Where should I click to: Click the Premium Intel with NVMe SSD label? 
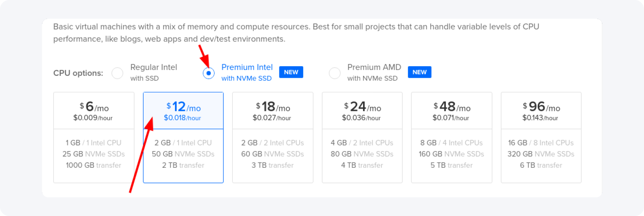pos(247,72)
